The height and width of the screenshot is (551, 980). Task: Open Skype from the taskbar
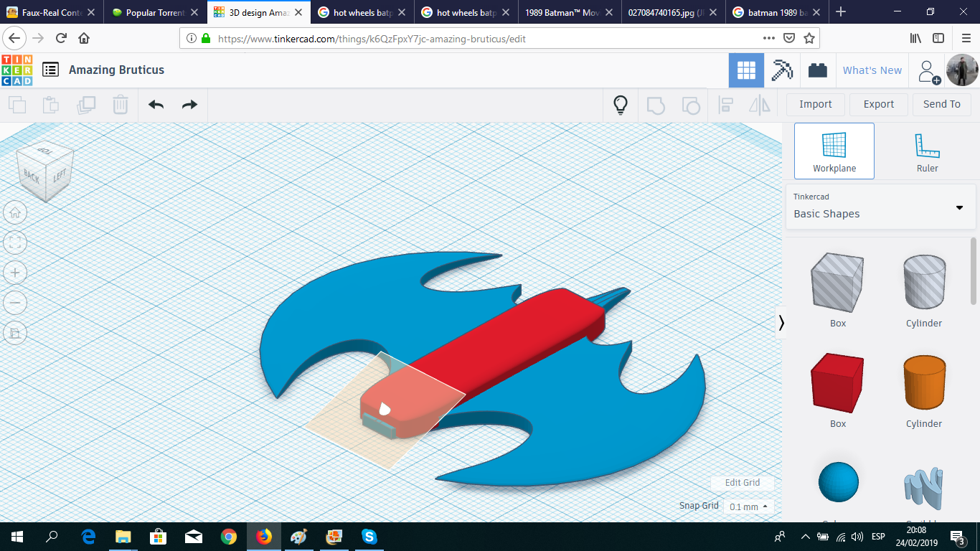(369, 537)
